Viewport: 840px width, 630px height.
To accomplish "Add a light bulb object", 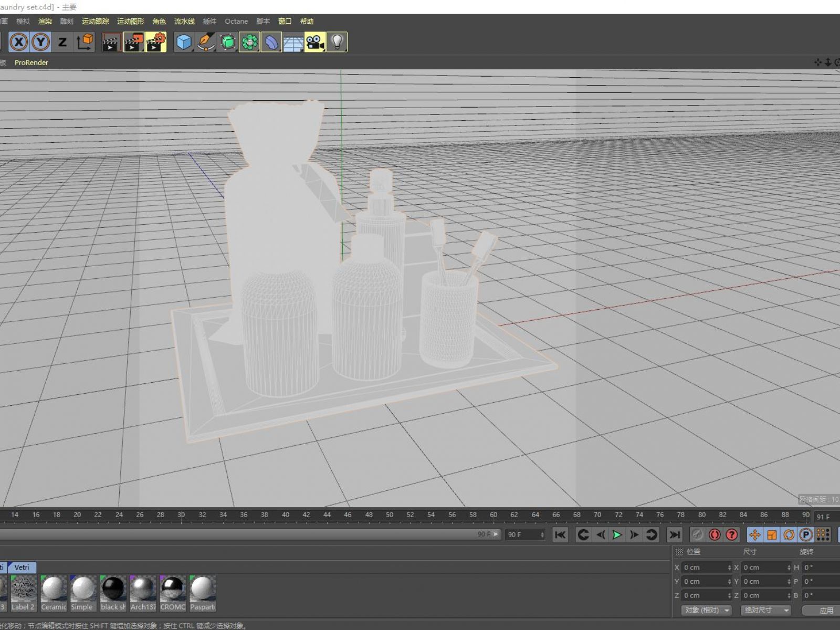I will click(337, 42).
